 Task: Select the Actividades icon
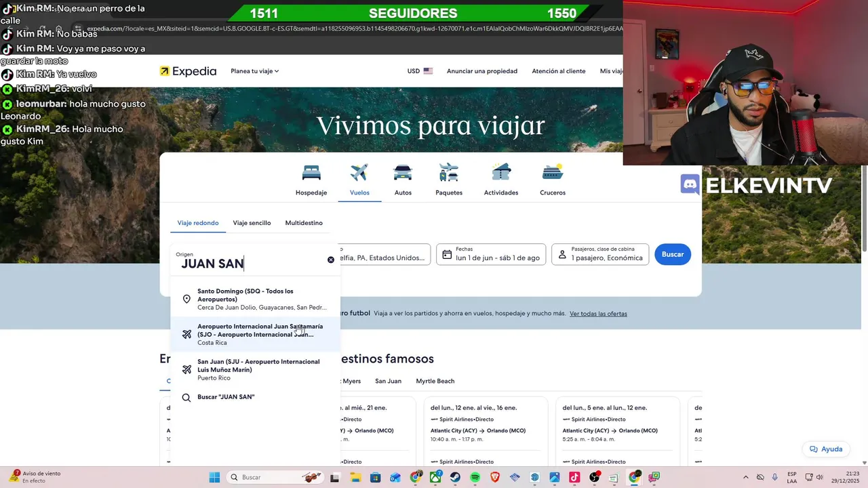pyautogui.click(x=501, y=172)
